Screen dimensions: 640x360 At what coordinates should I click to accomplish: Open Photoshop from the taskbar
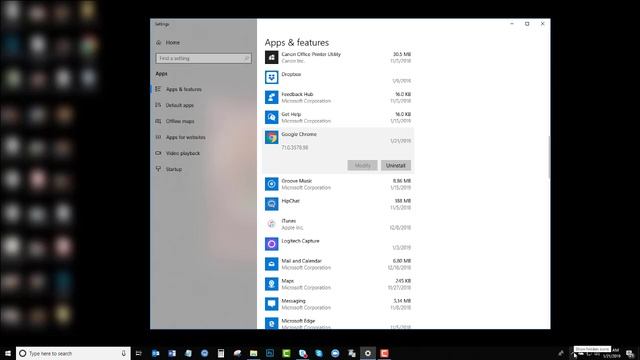pos(270,353)
